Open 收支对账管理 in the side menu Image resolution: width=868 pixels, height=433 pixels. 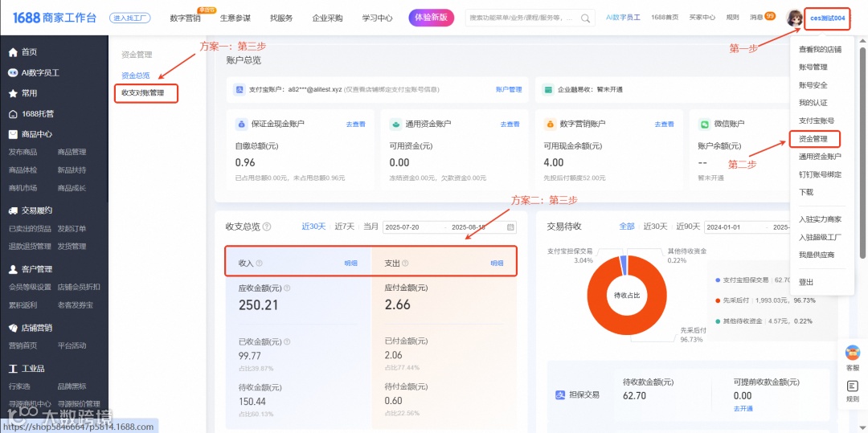(143, 93)
